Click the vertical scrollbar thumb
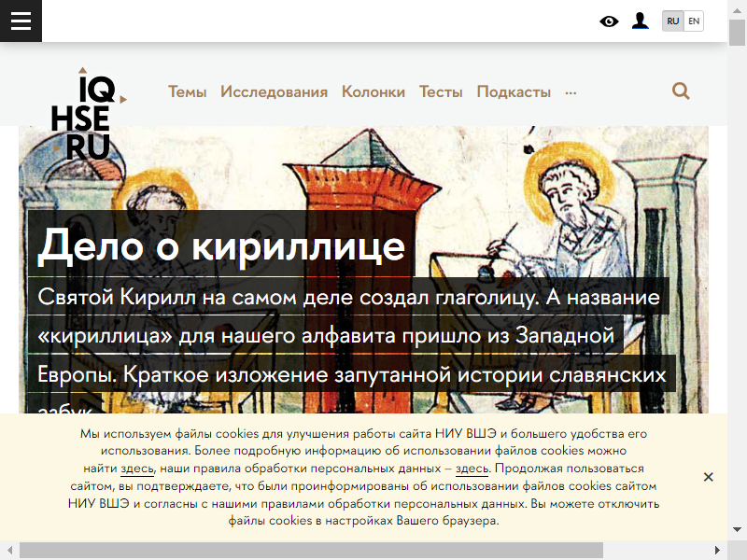 click(737, 33)
